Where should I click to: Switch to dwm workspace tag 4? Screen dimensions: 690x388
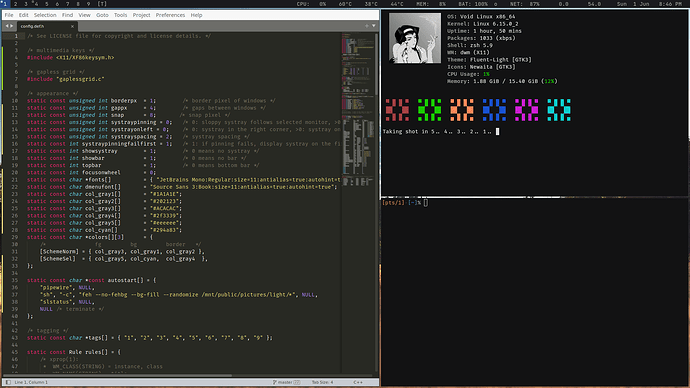point(36,4)
